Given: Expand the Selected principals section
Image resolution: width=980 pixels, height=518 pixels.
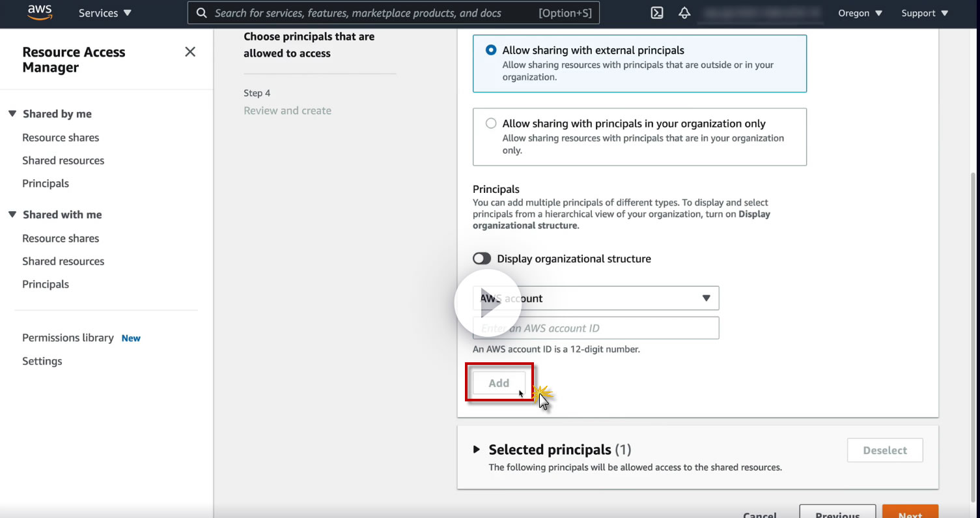Looking at the screenshot, I should [477, 450].
